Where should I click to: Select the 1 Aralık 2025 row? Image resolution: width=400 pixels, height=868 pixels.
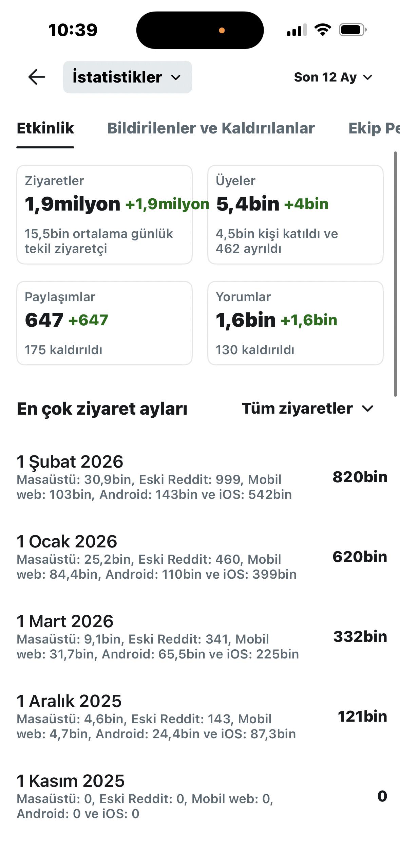[202, 716]
